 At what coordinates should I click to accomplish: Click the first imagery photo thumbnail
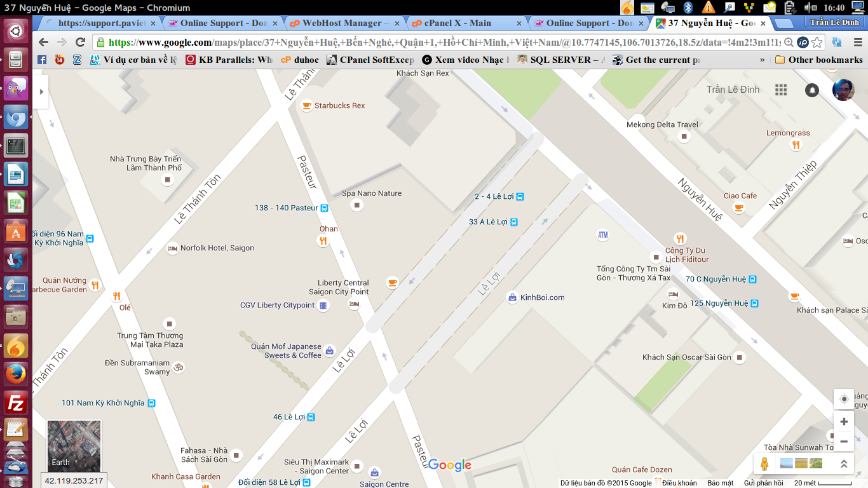(x=786, y=463)
